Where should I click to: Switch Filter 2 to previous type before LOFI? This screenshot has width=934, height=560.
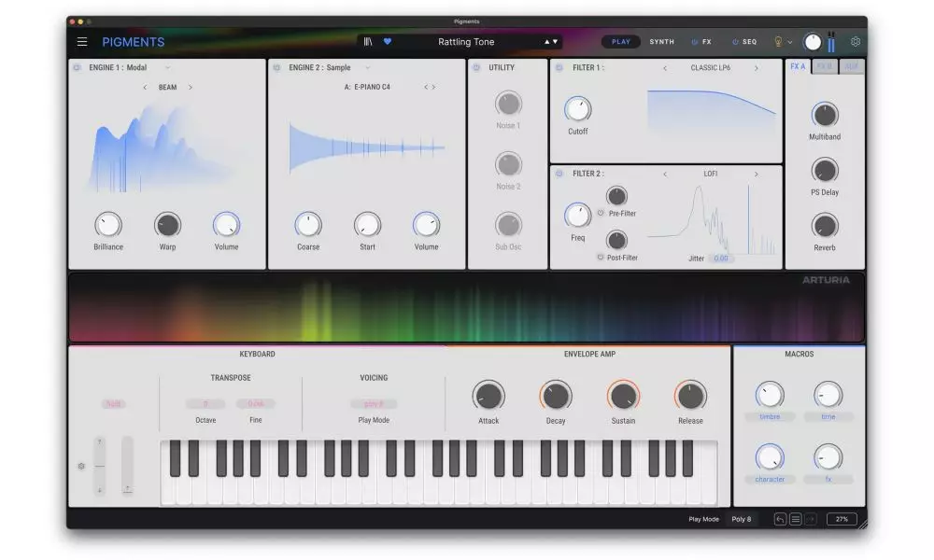(x=665, y=174)
